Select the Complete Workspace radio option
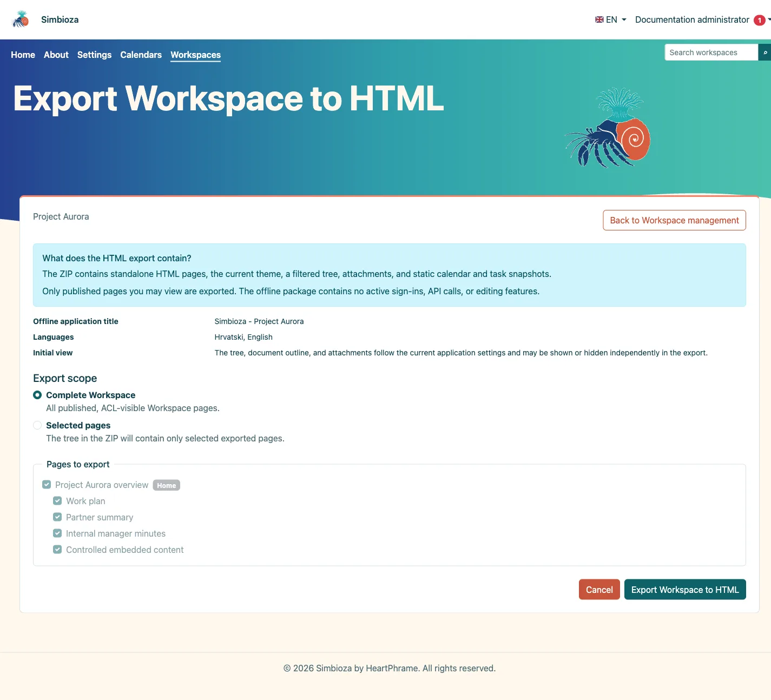This screenshot has height=700, width=771. point(37,395)
